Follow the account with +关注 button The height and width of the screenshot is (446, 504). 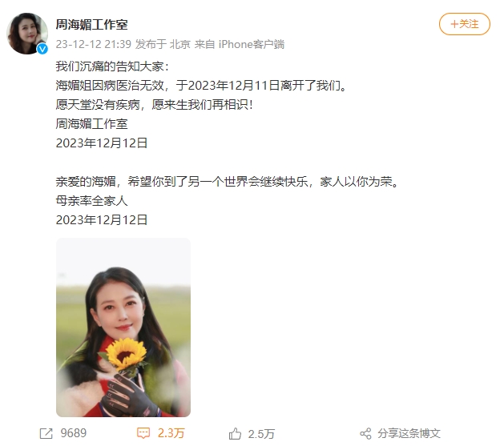tap(465, 24)
